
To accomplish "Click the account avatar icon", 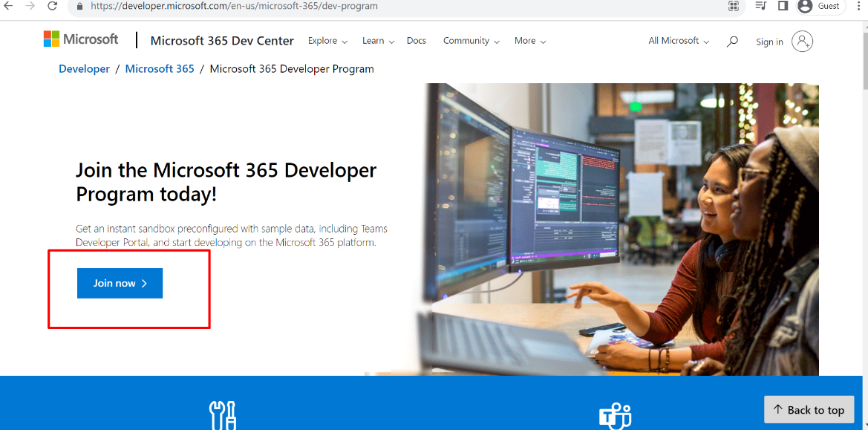I will (x=802, y=42).
